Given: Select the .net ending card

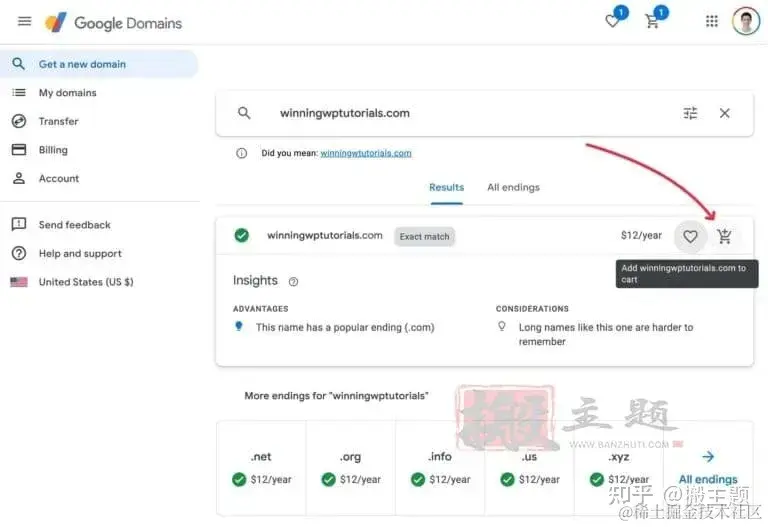Looking at the screenshot, I should pos(261,468).
